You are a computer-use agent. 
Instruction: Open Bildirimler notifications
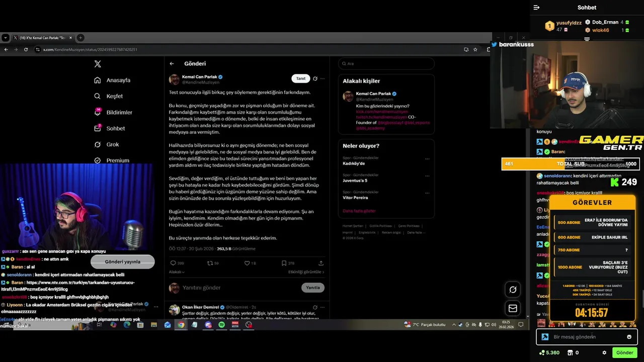click(x=113, y=112)
